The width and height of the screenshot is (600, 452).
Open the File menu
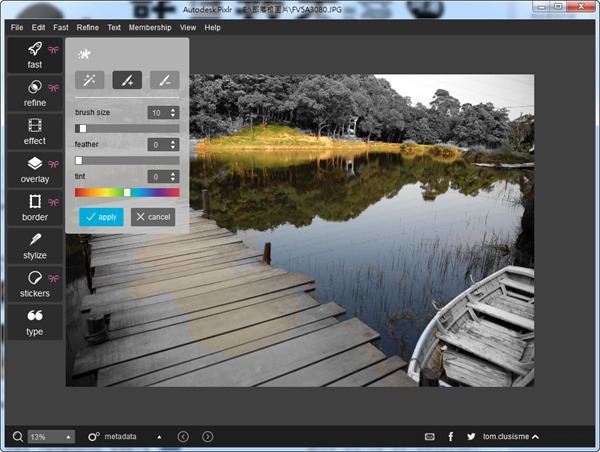point(17,28)
